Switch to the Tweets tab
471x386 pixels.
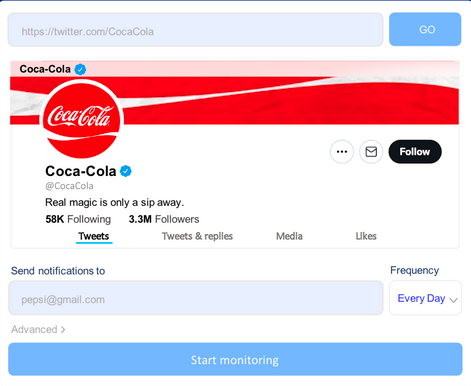point(94,236)
